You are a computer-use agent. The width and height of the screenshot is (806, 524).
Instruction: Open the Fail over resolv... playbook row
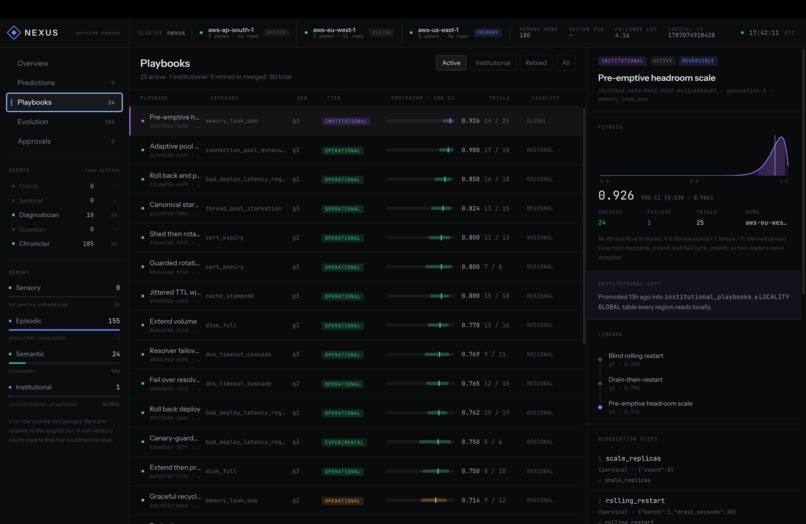point(356,384)
